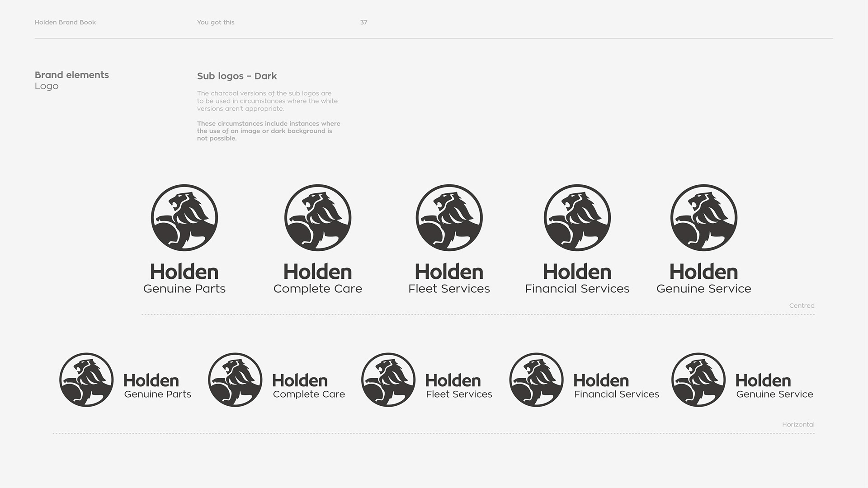Click centred Genuine Service lion emblem

point(704,218)
